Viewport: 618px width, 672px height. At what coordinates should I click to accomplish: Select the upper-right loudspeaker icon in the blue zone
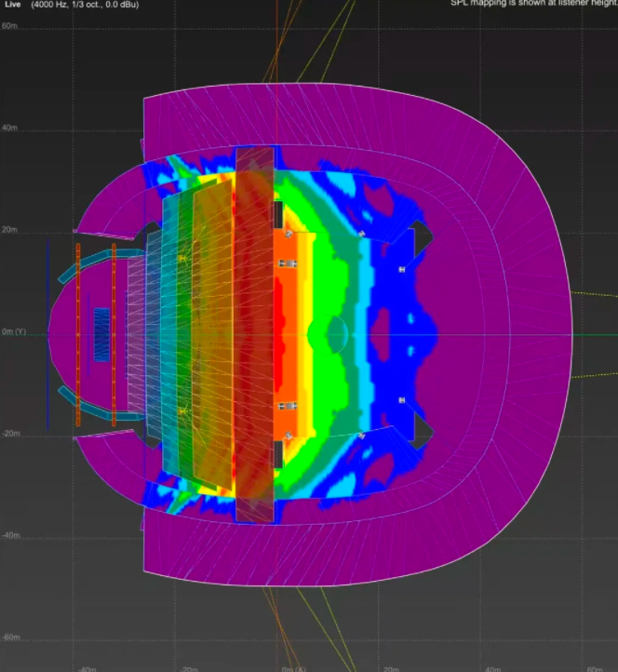click(x=402, y=269)
